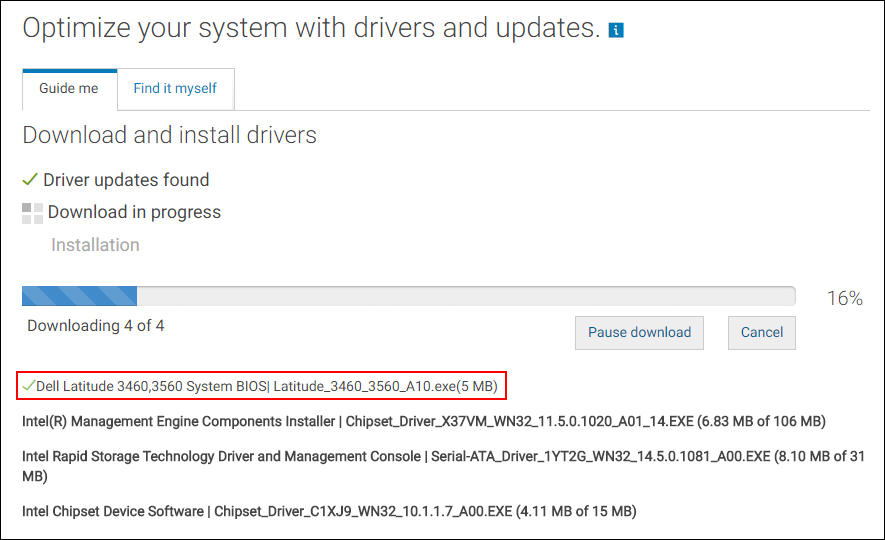Click the blue info icon beside the heading
885x540 pixels.
[x=616, y=30]
